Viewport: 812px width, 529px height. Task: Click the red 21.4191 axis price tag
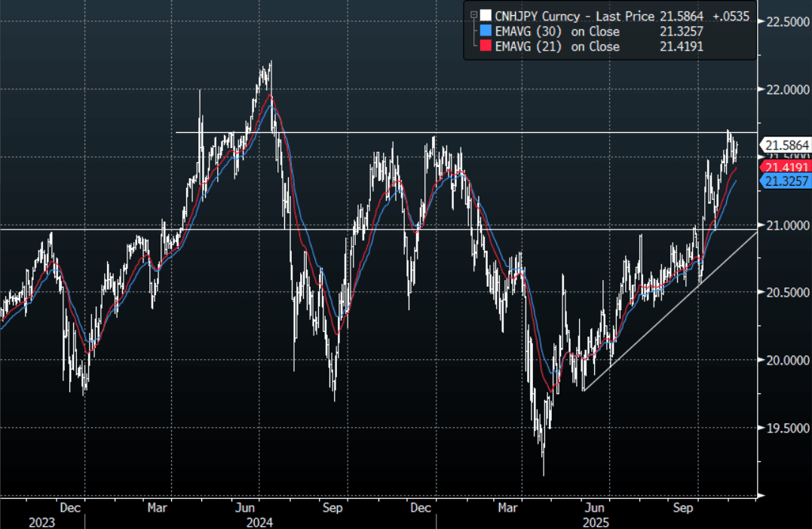[786, 167]
